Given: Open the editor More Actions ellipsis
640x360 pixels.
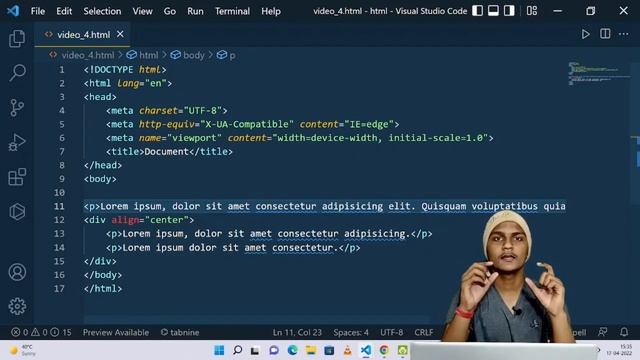Looking at the screenshot, I should (x=624, y=34).
